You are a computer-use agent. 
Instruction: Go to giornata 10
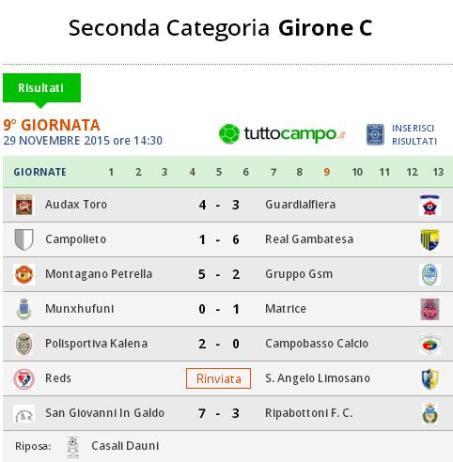pyautogui.click(x=357, y=172)
